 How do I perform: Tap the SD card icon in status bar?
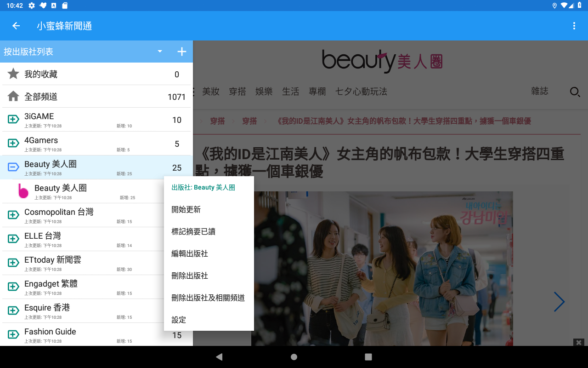(x=65, y=6)
